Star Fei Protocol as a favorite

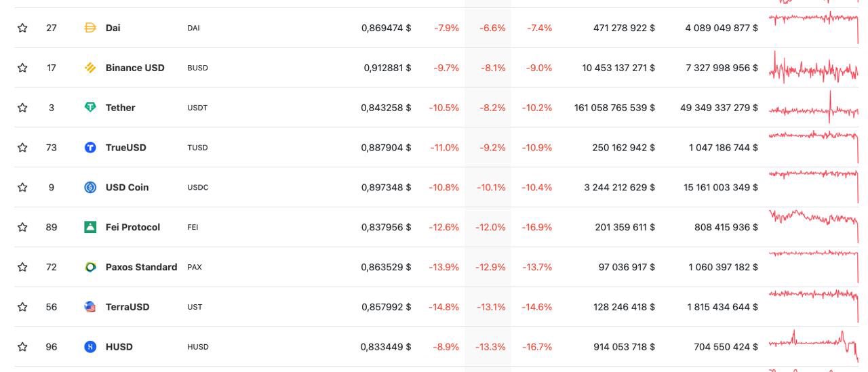pos(22,227)
